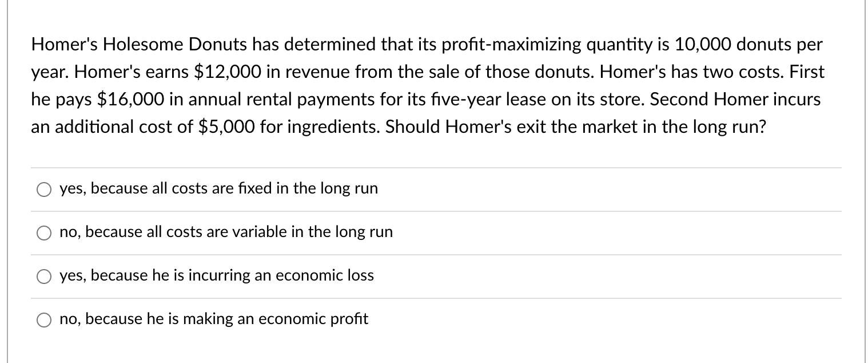Viewport: 868px width, 363px height.
Task: Click the question paragraph about Homer's Holesome Donuts
Action: 426,85
